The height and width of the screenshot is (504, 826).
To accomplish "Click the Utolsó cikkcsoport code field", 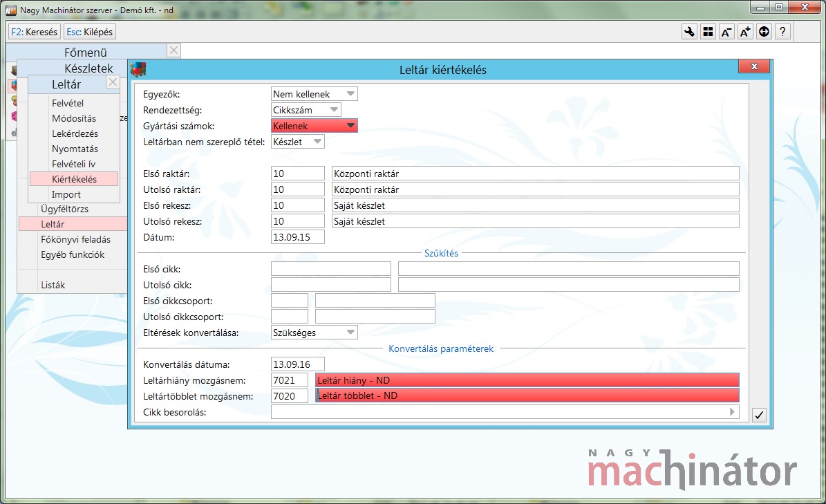I will click(x=289, y=317).
